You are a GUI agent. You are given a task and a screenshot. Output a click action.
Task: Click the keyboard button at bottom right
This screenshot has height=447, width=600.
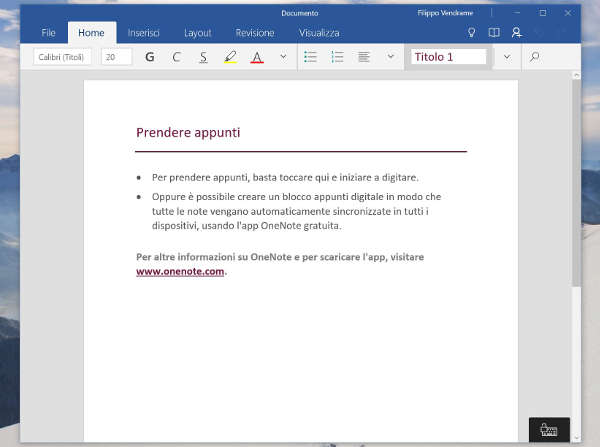pyautogui.click(x=548, y=429)
